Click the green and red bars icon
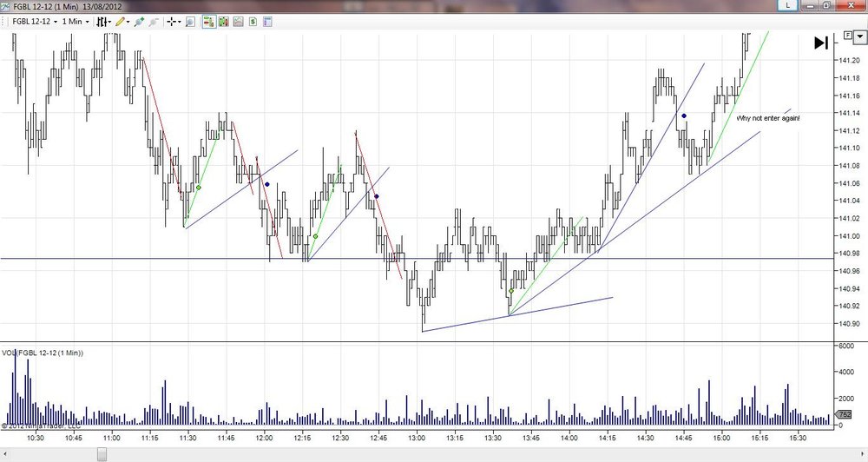The height and width of the screenshot is (462, 868). (224, 22)
